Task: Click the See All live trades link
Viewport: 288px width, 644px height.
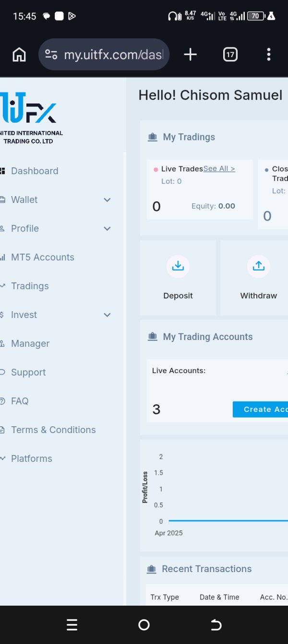Action: [219, 169]
